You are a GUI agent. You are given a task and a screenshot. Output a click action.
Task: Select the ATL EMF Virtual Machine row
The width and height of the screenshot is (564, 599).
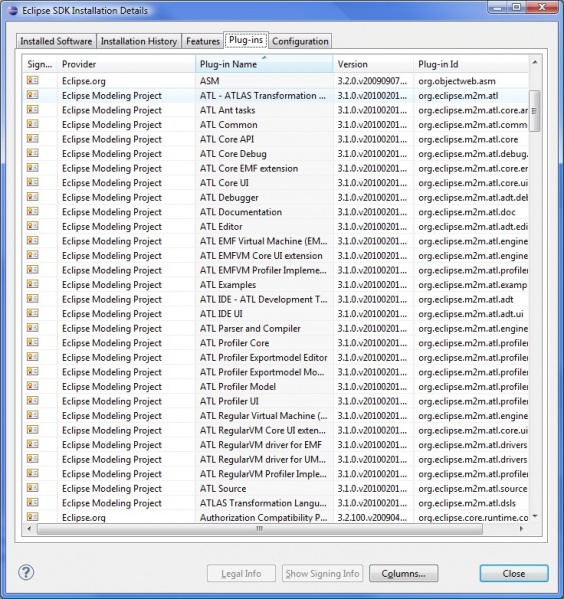point(276,241)
